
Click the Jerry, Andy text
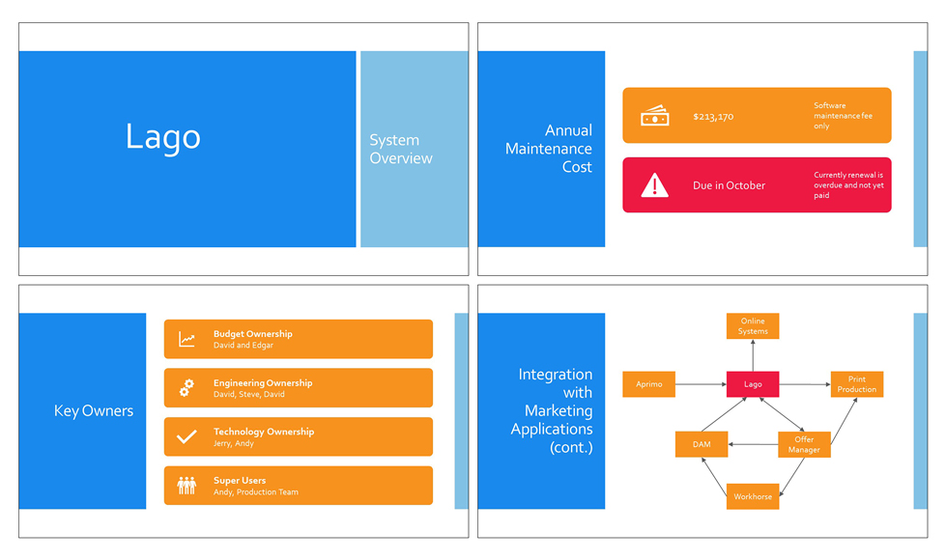[234, 443]
